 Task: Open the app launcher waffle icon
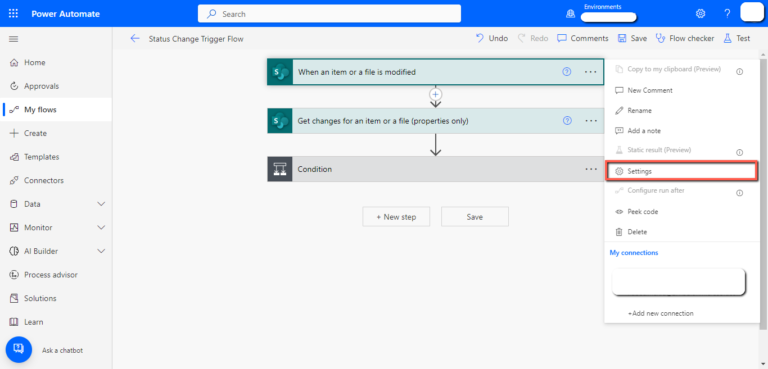tap(13, 14)
